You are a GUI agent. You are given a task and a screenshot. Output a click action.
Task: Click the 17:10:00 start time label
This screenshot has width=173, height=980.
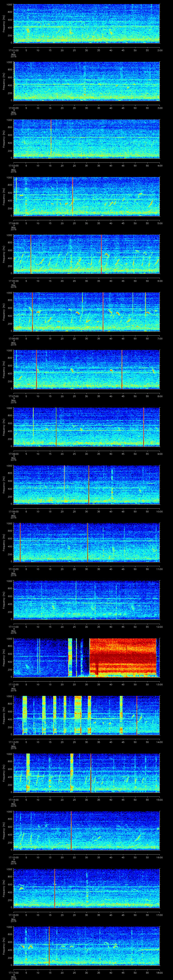click(x=14, y=569)
